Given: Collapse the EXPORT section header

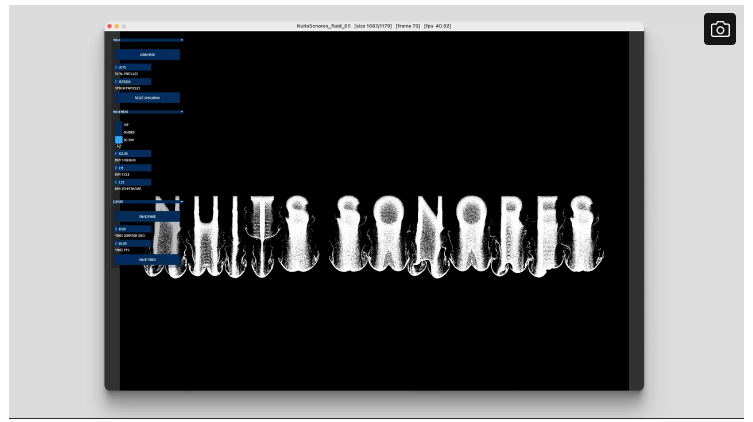Looking at the screenshot, I should (147, 202).
